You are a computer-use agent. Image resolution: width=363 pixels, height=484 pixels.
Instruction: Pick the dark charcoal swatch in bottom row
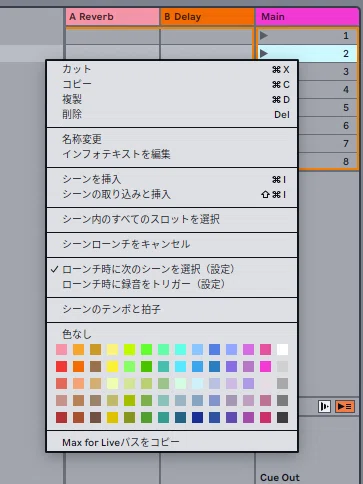tap(282, 417)
